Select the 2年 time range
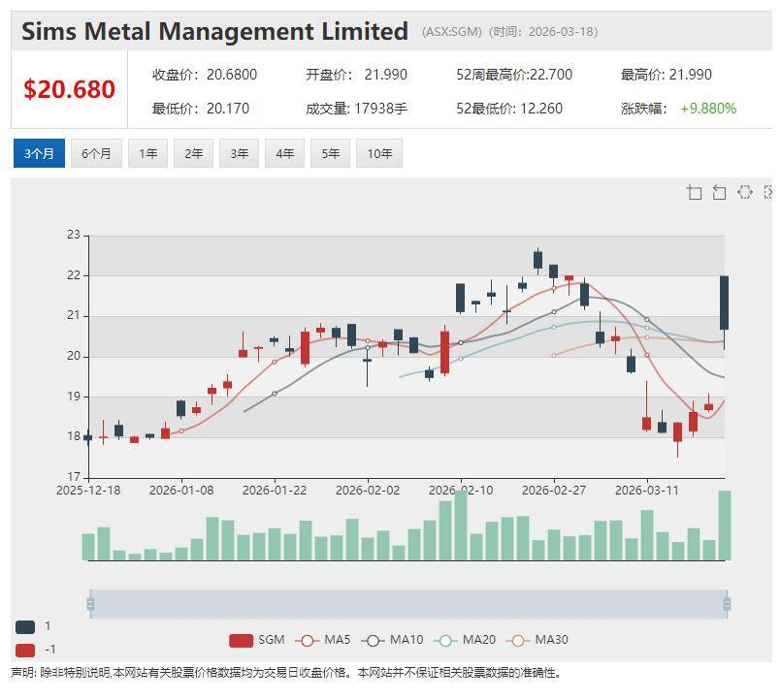 pyautogui.click(x=193, y=153)
